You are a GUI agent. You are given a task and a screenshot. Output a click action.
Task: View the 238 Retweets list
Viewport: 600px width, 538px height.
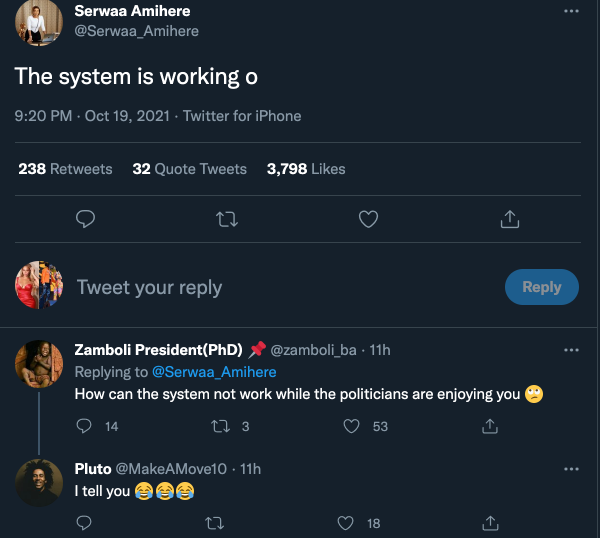point(65,169)
